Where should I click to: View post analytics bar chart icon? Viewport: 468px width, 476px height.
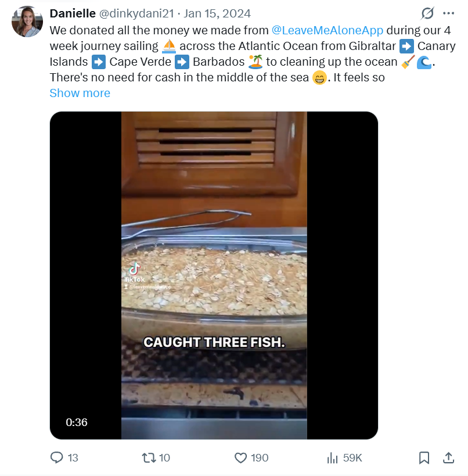[333, 457]
